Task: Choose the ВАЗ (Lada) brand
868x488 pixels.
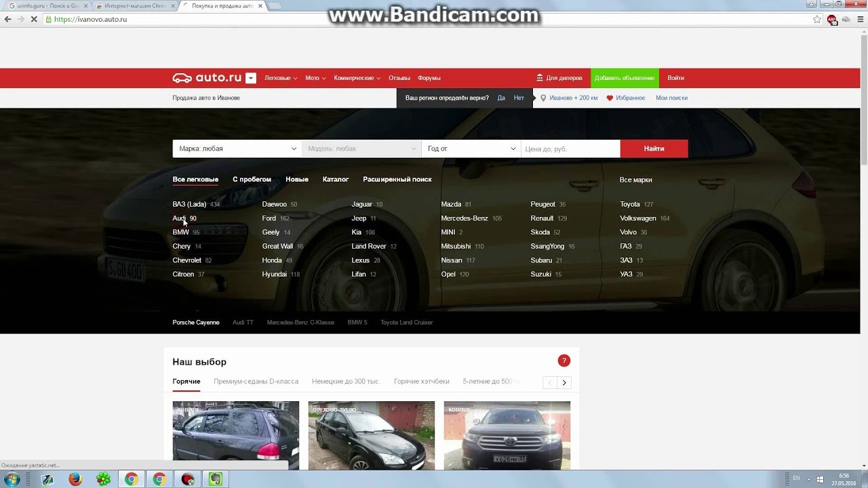Action: (x=189, y=204)
